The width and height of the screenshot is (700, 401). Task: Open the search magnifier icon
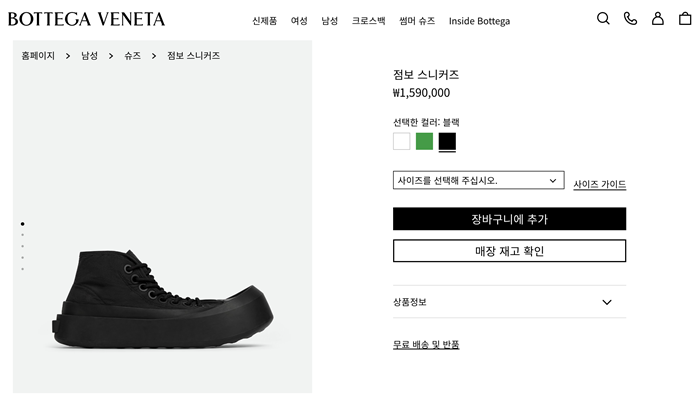603,18
